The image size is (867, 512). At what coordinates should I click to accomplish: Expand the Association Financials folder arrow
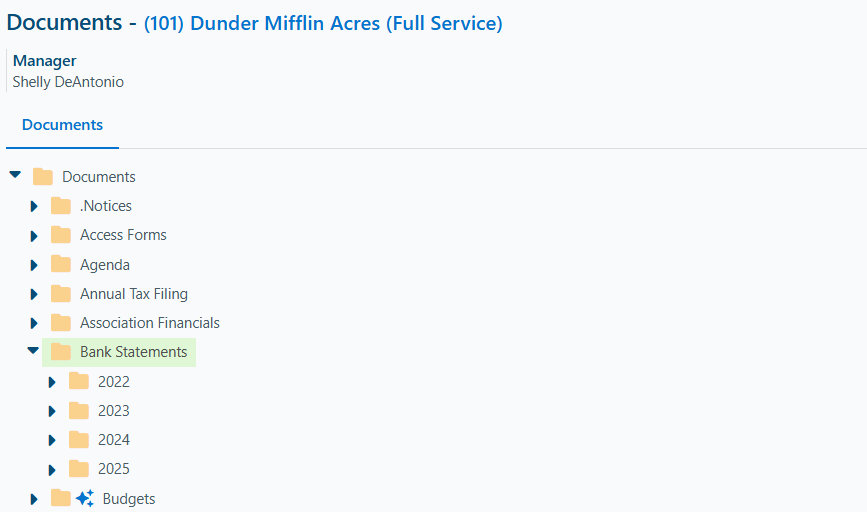click(34, 323)
